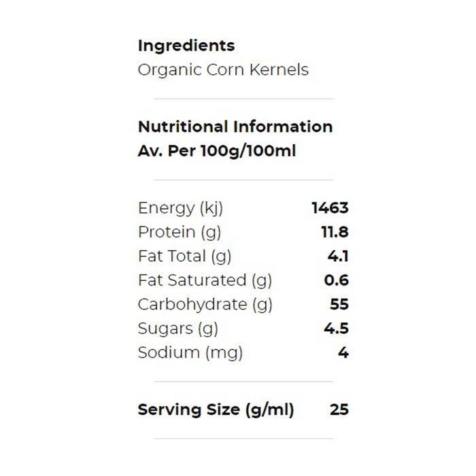Select the carbohydrate value 55
The height and width of the screenshot is (476, 476).
coord(339,305)
